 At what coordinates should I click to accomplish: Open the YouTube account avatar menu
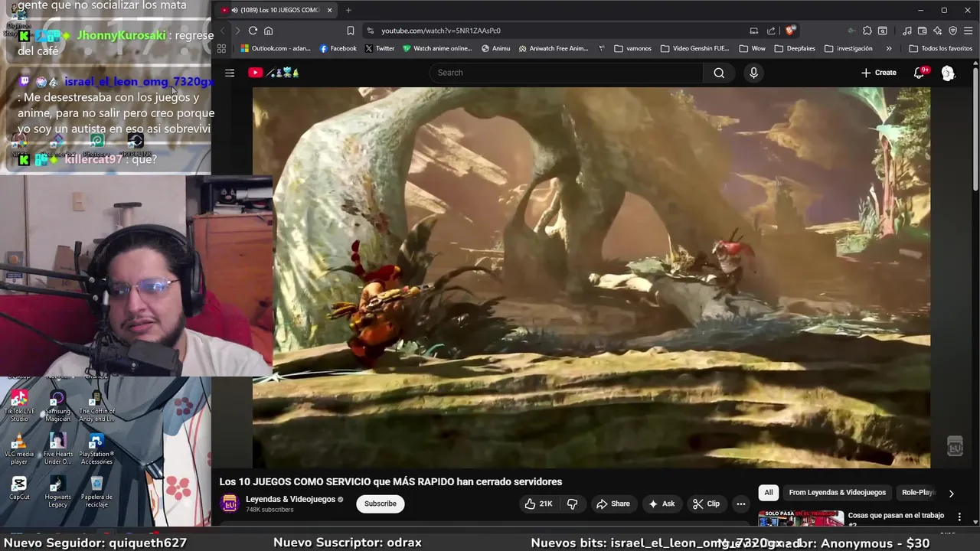[x=948, y=73]
